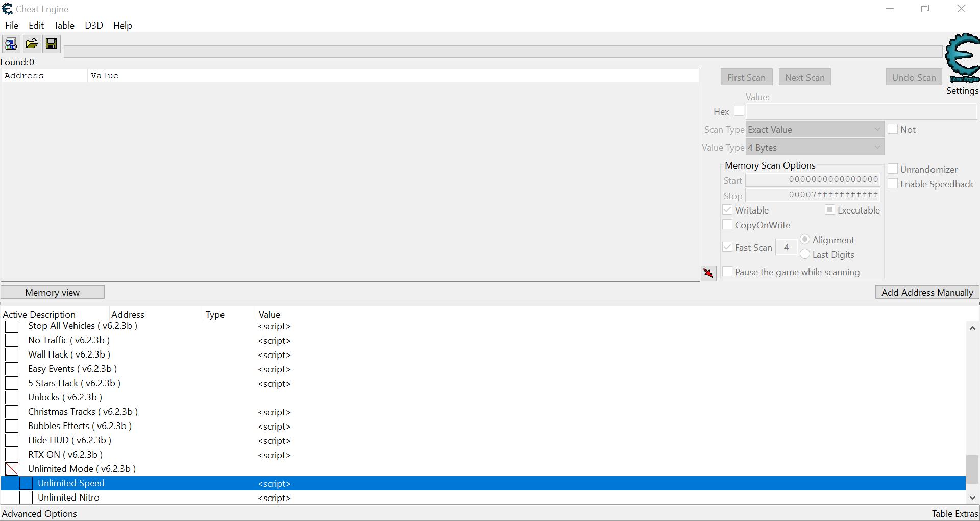Click the red arrow add-to-list icon
This screenshot has height=521, width=980.
(x=708, y=273)
